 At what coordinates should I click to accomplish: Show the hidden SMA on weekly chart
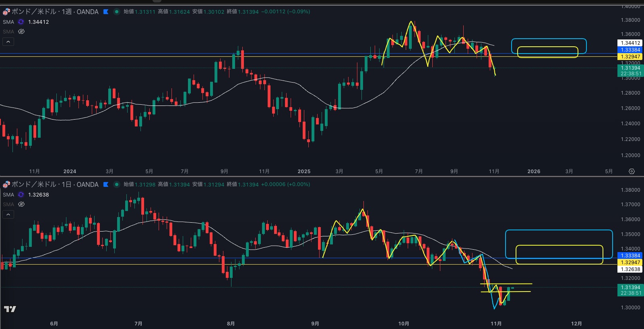(21, 31)
